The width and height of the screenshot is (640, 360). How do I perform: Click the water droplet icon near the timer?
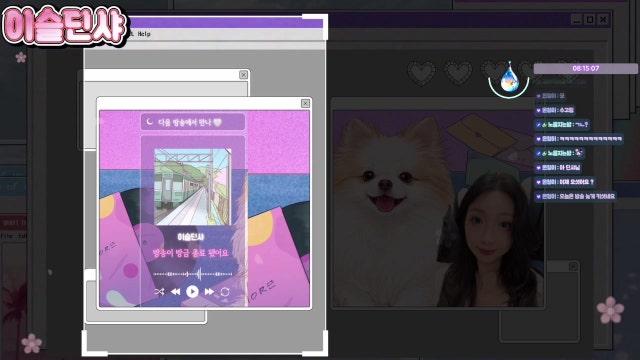click(x=509, y=77)
